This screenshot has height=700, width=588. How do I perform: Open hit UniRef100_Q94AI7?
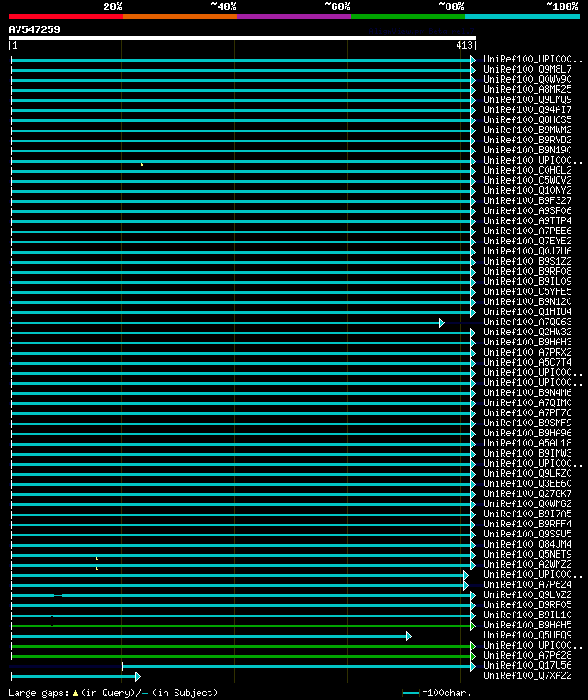[527, 110]
